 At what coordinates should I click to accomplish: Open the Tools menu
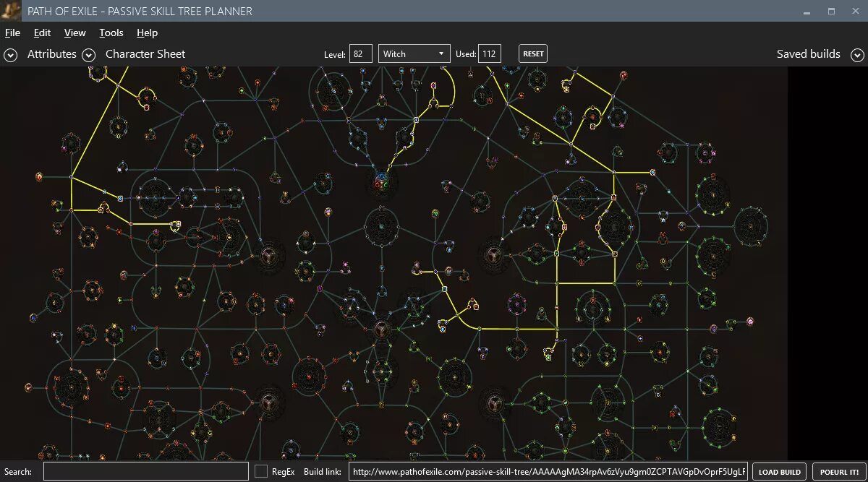[111, 33]
